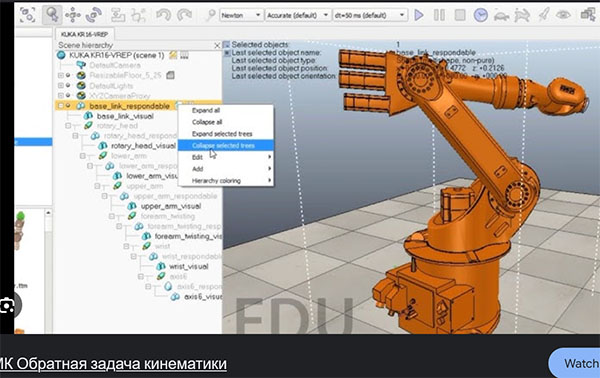Switch to the KUKA KR16-VREP tab
This screenshot has width=600, height=378.
click(85, 34)
